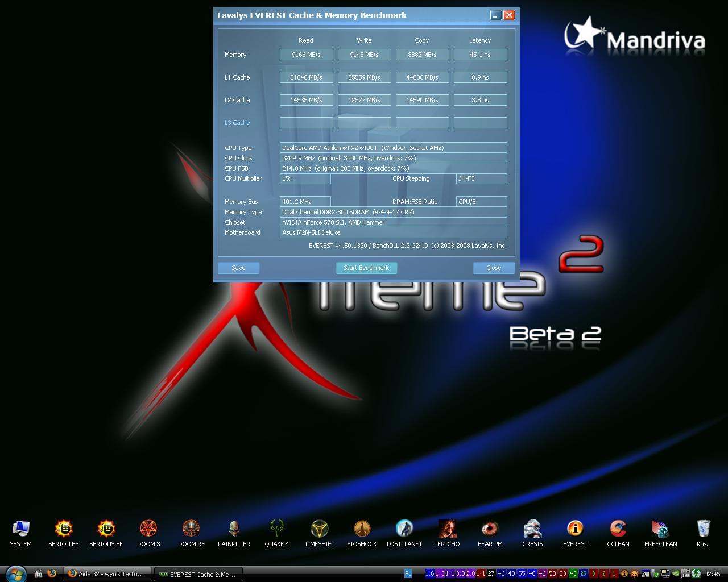Switch to EVEREST Cache & Memory taskbar button
Viewport: 728px width, 582px height.
(198, 574)
